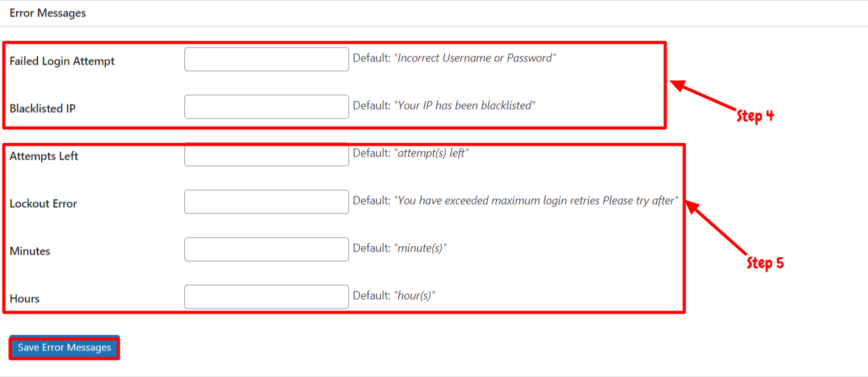Click the "Your IP has been blacklisted" hint
The height and width of the screenshot is (377, 868).
[x=466, y=106]
